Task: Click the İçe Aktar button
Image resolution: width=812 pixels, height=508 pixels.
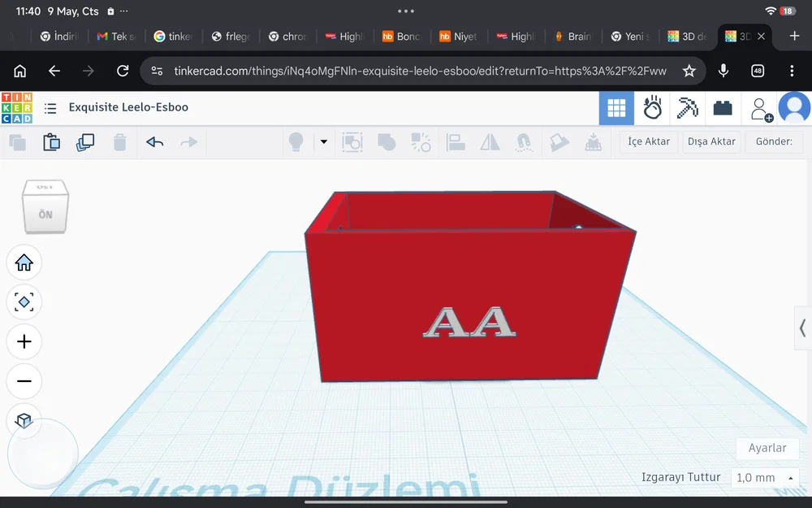Action: [649, 141]
